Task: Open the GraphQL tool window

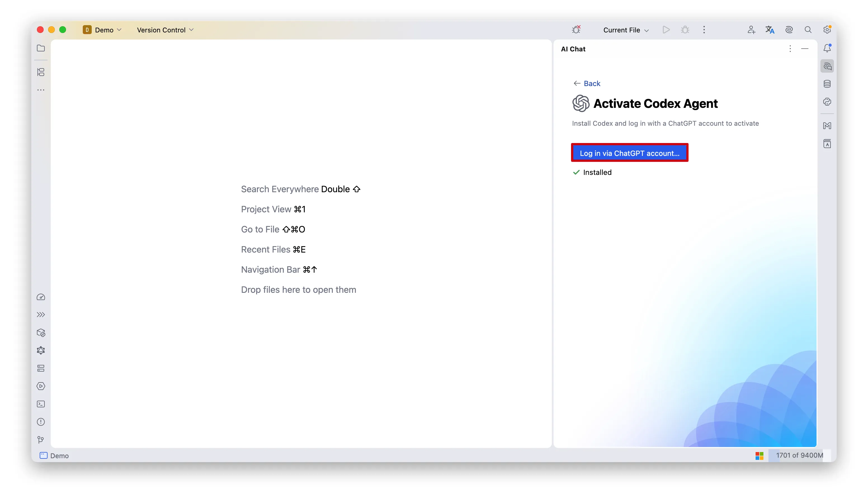Action: (41, 350)
